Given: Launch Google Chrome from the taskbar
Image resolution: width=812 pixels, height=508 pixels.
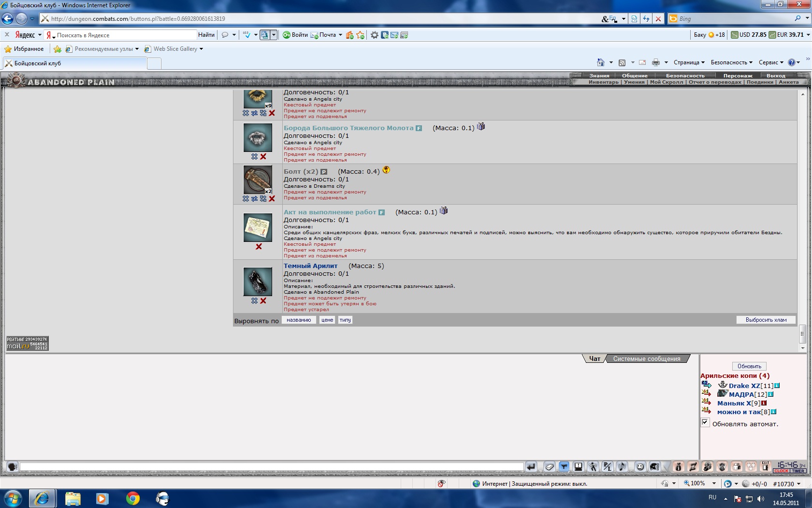Looking at the screenshot, I should (x=132, y=498).
